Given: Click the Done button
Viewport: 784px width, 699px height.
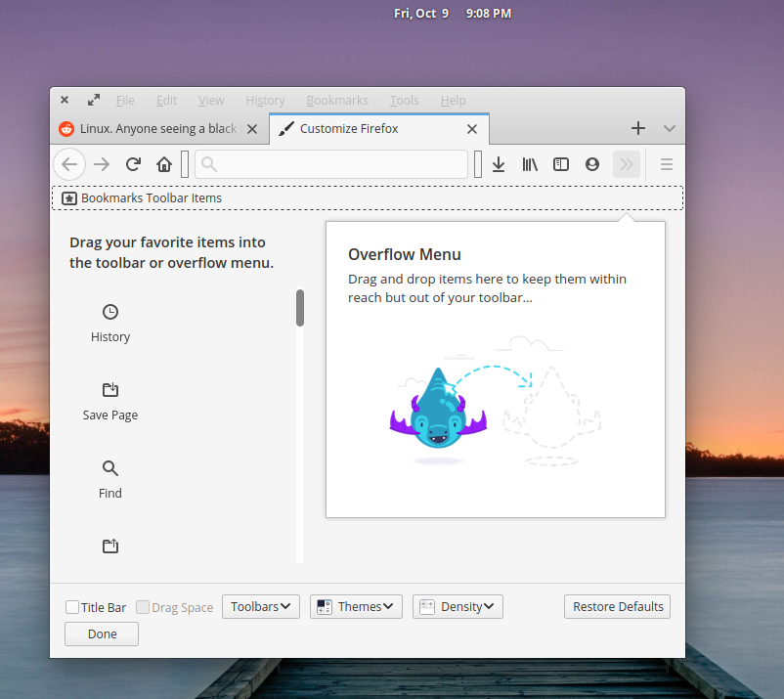Looking at the screenshot, I should tap(102, 634).
